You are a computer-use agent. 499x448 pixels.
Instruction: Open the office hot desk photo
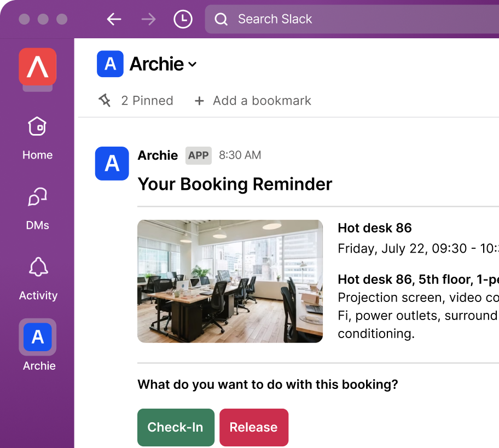230,281
